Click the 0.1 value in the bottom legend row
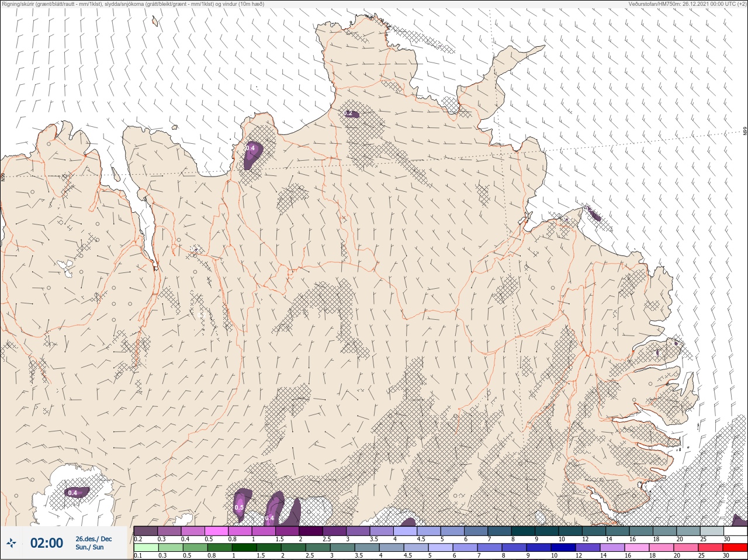 click(x=138, y=555)
